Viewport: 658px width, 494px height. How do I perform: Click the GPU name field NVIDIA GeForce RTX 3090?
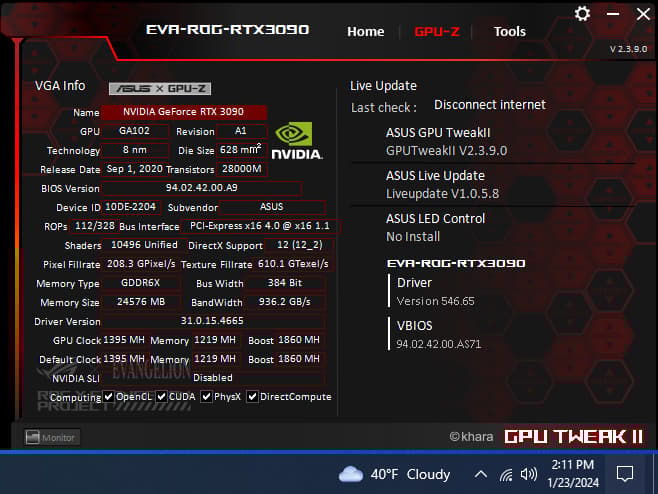pos(183,112)
